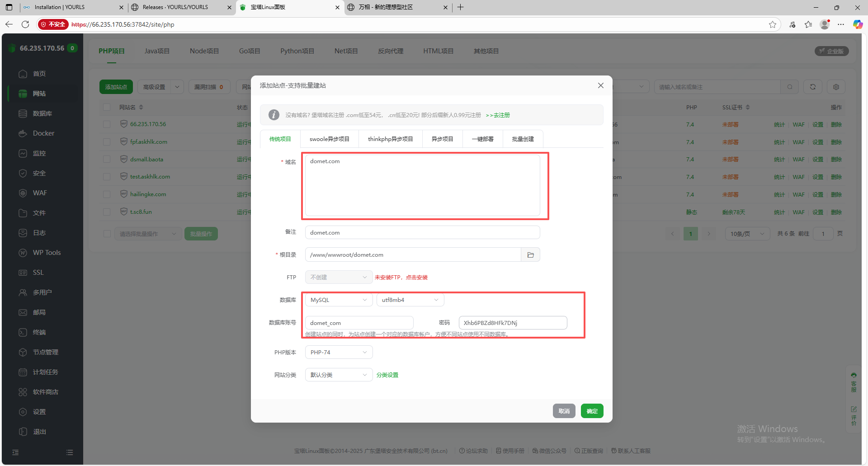
Task: Check the select-all checkbox in table header
Action: click(x=107, y=107)
